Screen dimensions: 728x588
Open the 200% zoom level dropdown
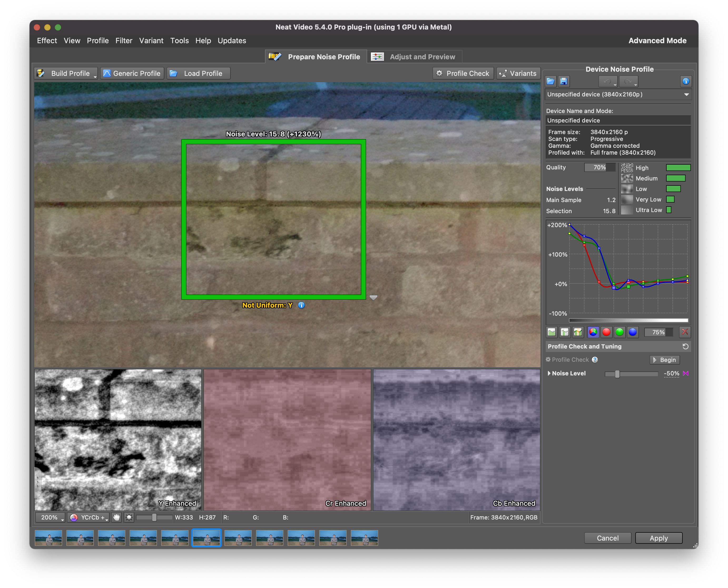[51, 517]
